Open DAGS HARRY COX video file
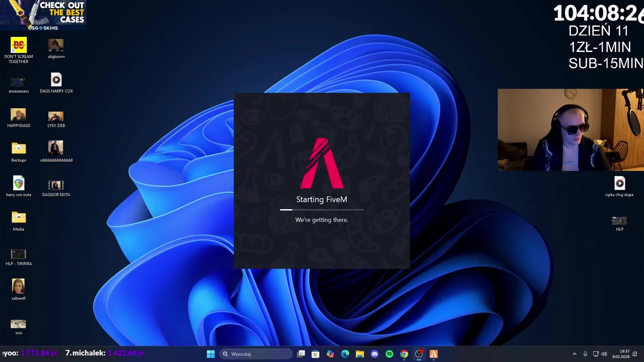 click(x=56, y=83)
